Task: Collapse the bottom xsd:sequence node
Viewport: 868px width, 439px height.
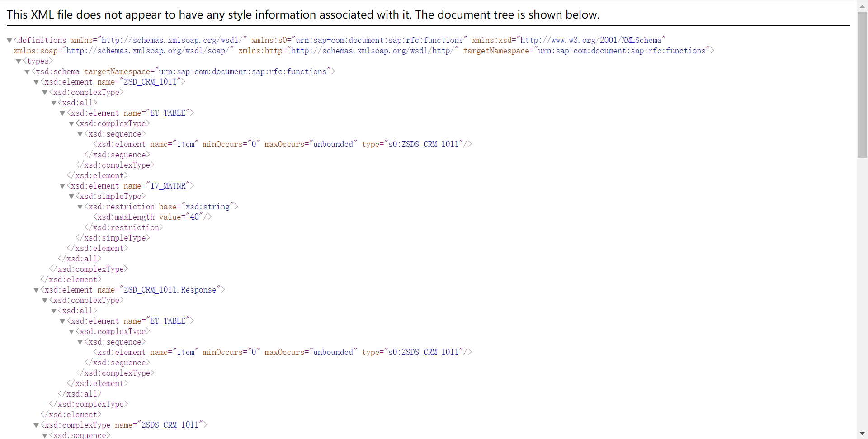Action: [x=45, y=435]
